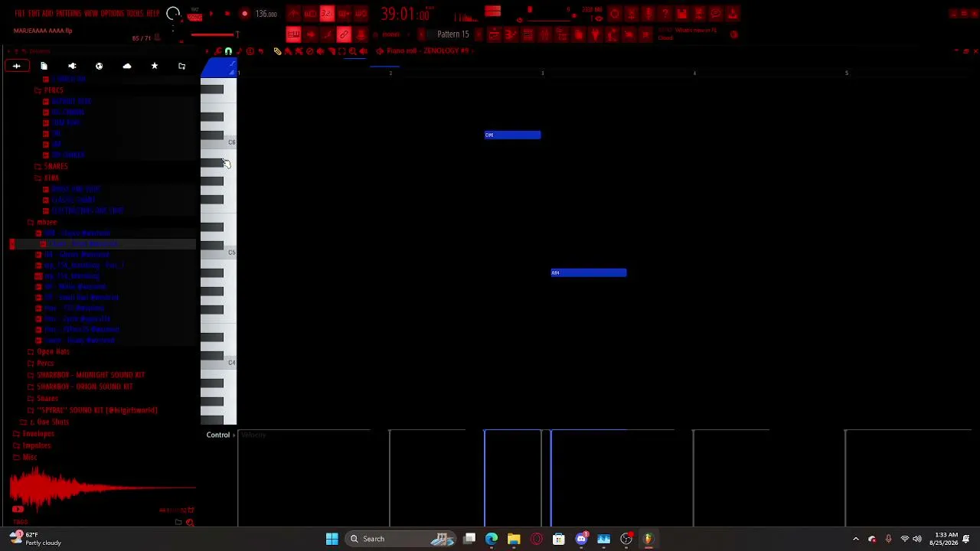This screenshot has height=551, width=980.
Task: Toggle pattern/song mode switch
Action: 194,15
